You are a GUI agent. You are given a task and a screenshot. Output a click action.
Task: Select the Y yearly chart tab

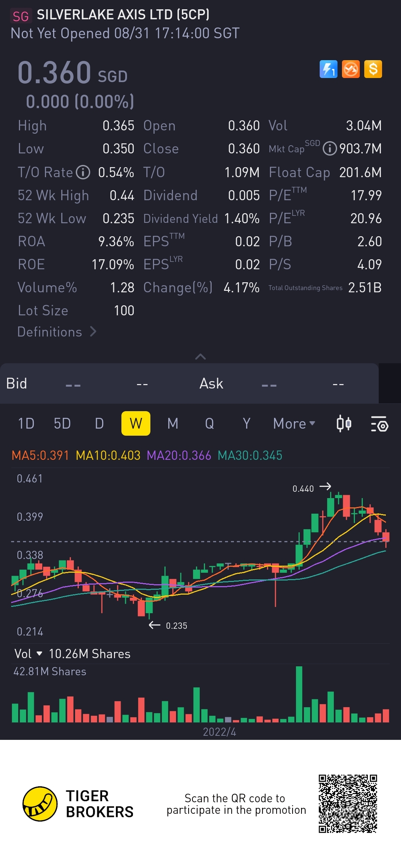[246, 424]
